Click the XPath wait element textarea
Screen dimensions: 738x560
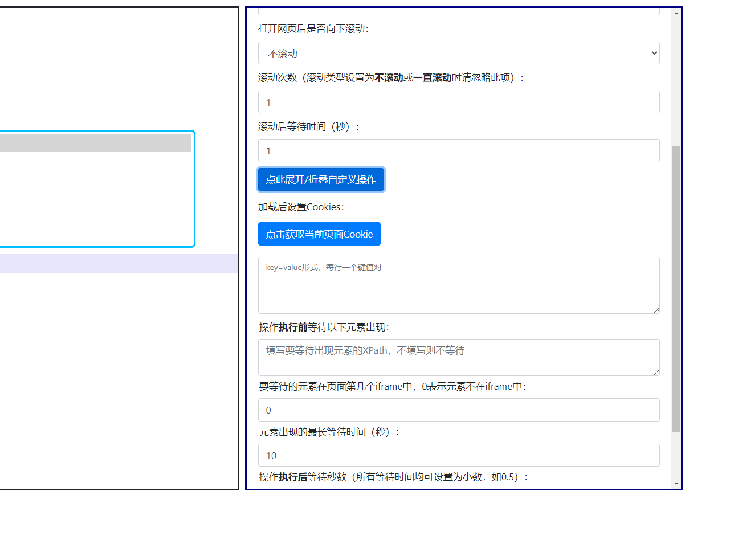pos(459,357)
